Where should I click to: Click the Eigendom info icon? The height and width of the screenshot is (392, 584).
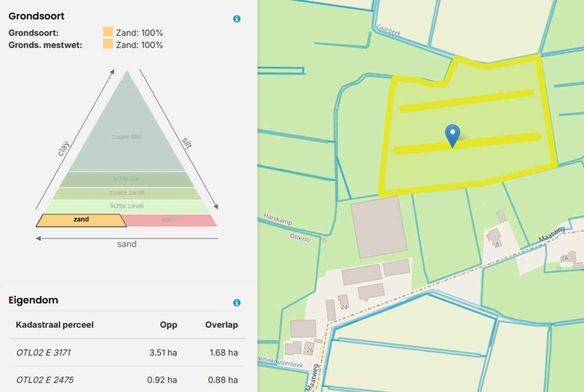(237, 303)
